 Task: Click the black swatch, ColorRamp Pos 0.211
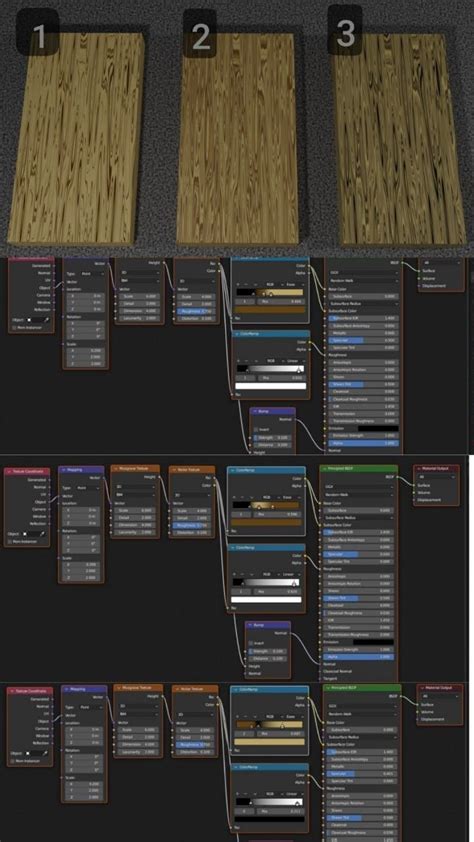click(x=271, y=819)
